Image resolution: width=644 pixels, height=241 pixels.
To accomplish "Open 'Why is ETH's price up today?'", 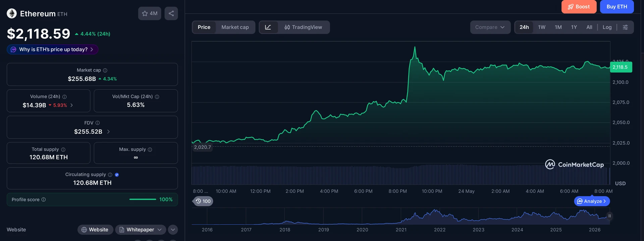I will coord(53,49).
